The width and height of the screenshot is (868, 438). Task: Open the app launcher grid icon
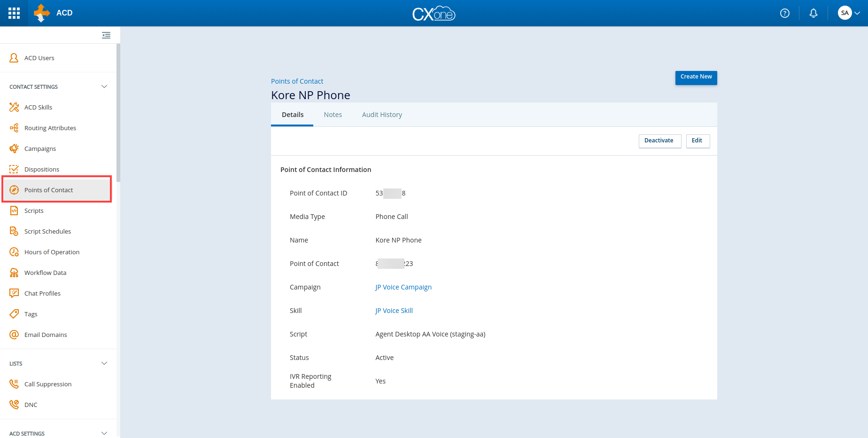point(14,13)
